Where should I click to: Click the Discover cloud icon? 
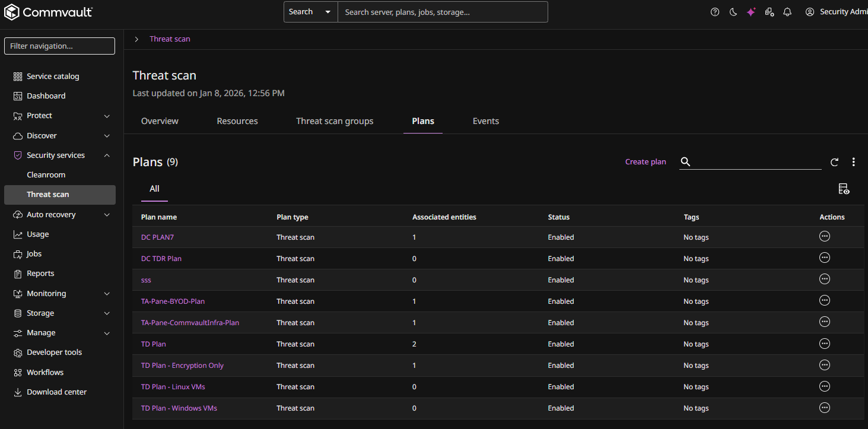click(x=18, y=136)
